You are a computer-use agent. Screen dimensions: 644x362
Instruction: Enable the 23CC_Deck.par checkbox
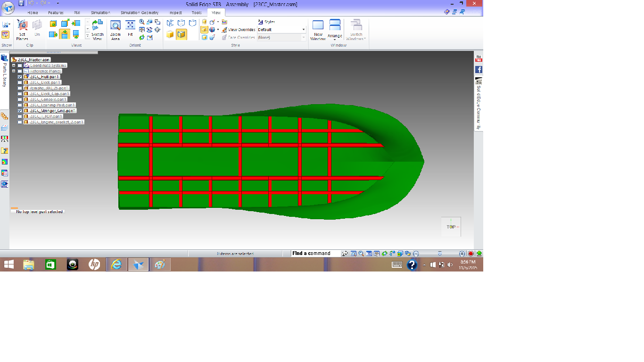click(20, 82)
